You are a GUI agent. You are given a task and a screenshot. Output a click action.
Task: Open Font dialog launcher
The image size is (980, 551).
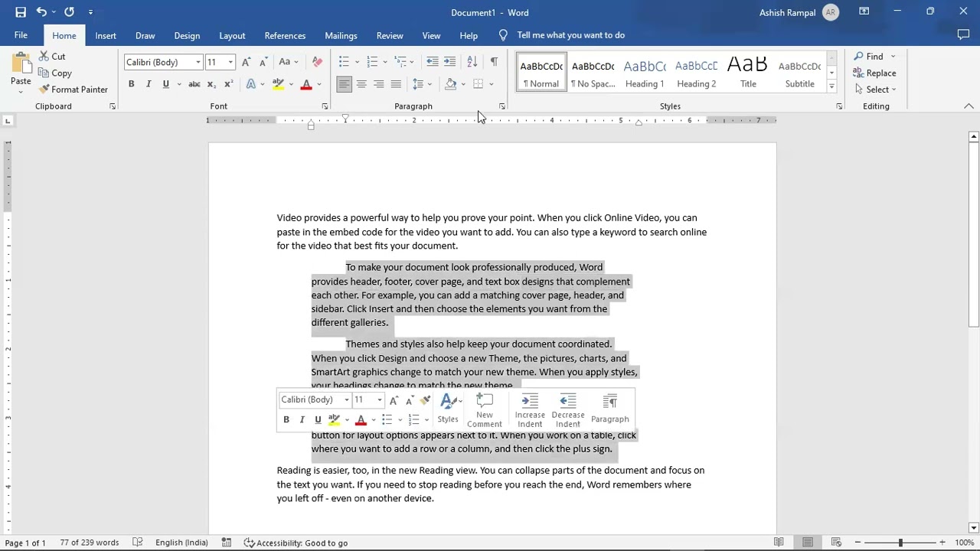click(325, 106)
